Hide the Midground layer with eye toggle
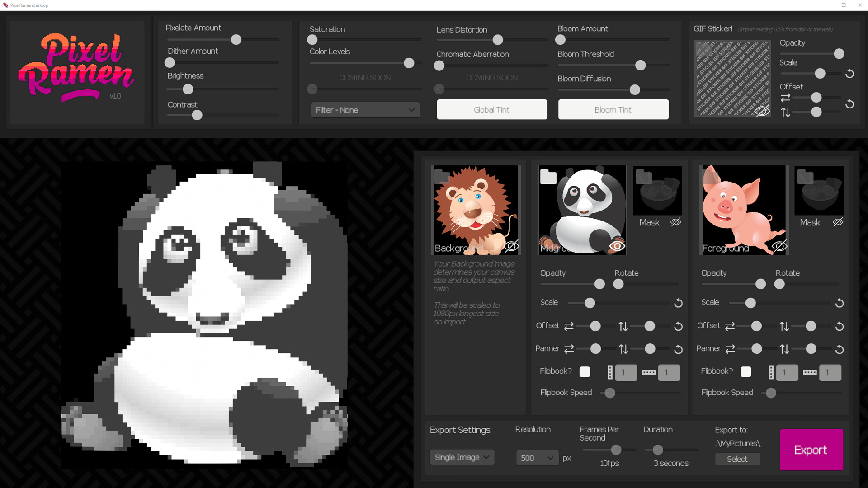 click(618, 246)
